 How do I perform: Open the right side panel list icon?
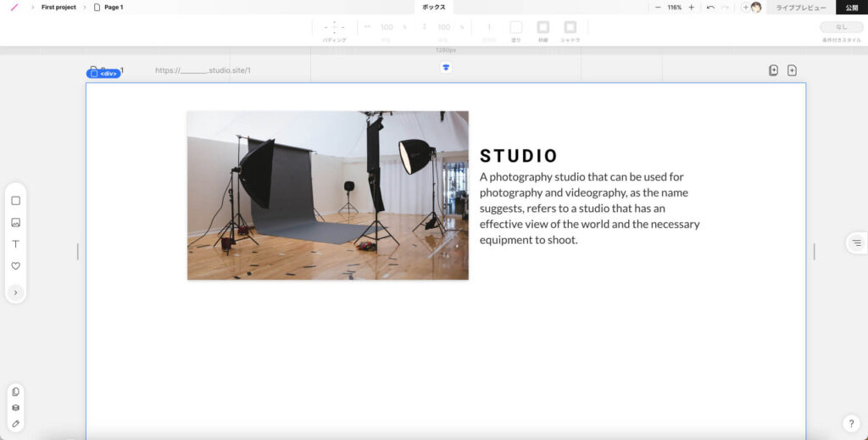click(x=856, y=243)
